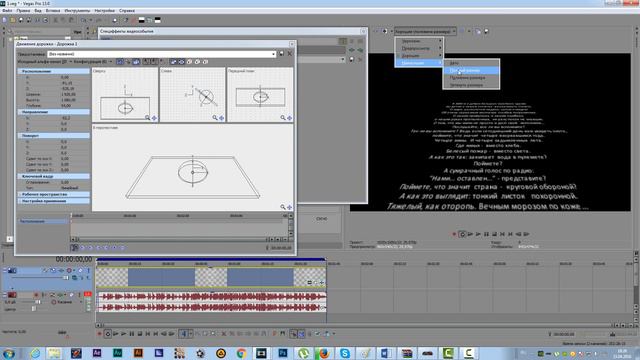
Task: Open the preview quality dropdown above video preview
Action: [x=425, y=31]
